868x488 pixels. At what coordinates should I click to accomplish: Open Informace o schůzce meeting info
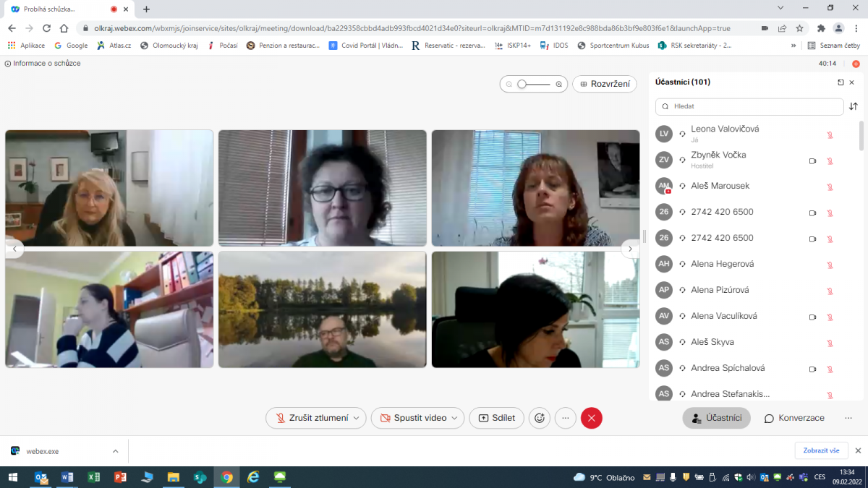43,64
